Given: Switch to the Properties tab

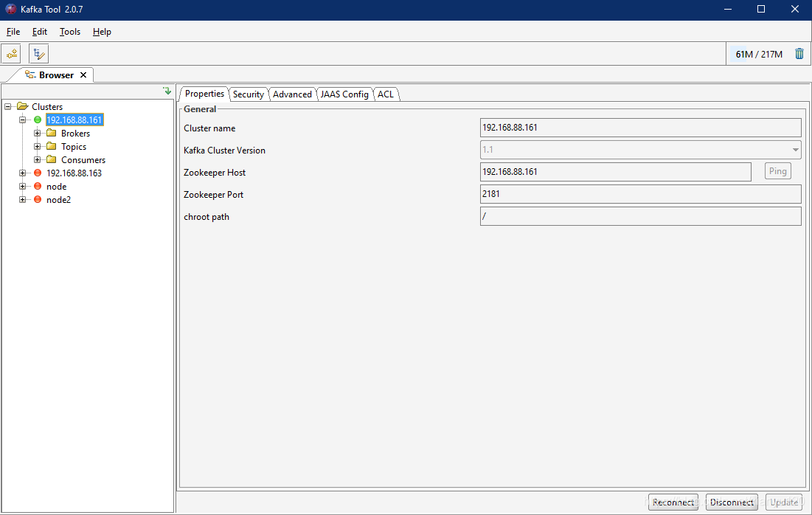Looking at the screenshot, I should (x=204, y=94).
